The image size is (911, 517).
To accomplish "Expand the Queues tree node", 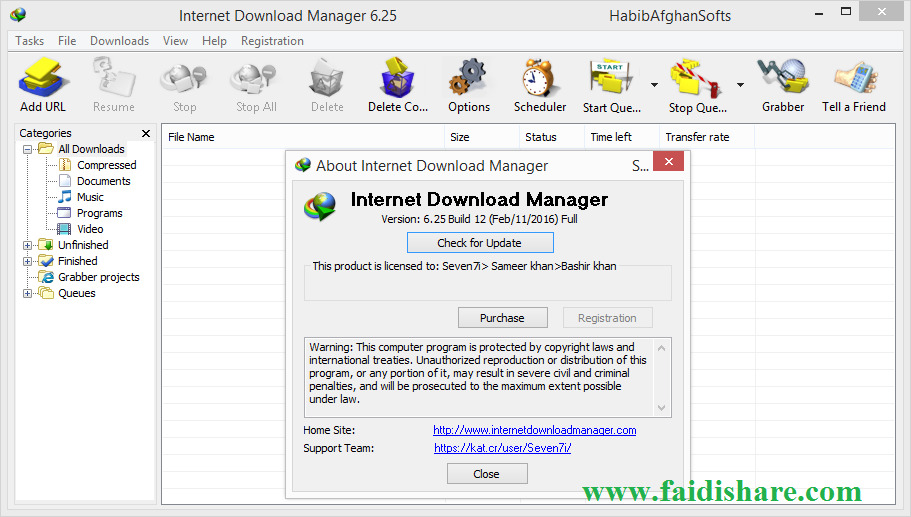I will [x=27, y=293].
